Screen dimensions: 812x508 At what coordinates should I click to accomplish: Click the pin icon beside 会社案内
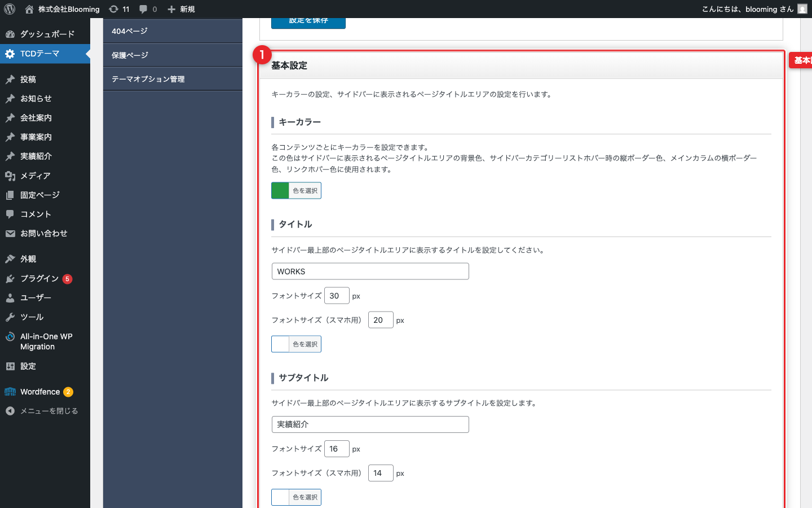coord(10,118)
